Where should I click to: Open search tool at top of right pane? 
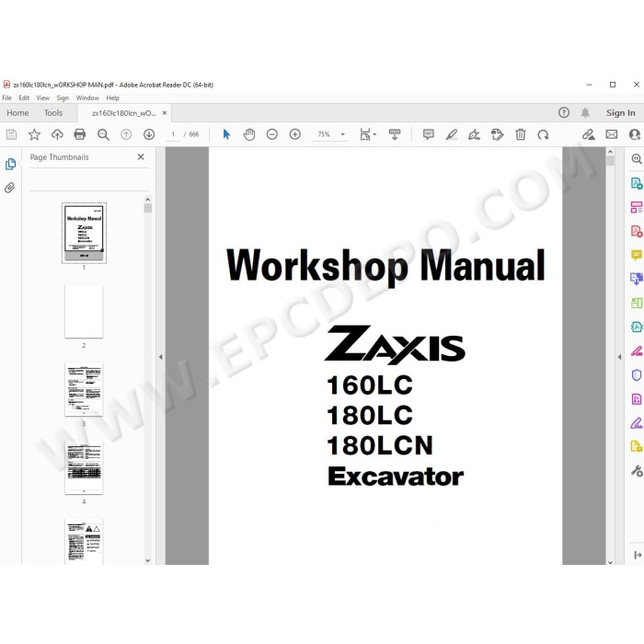[637, 159]
